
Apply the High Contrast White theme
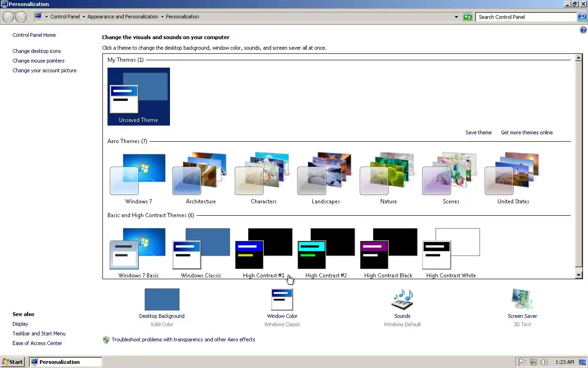point(451,253)
